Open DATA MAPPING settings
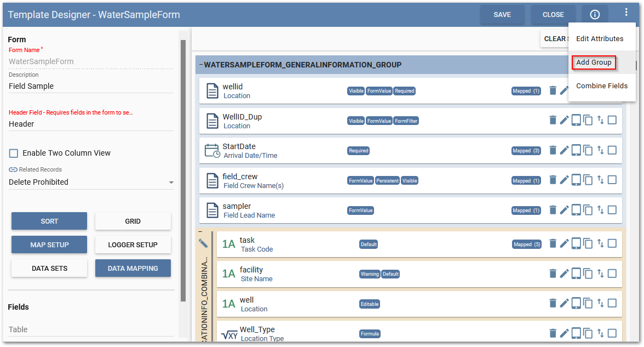This screenshot has width=644, height=347. click(x=133, y=269)
